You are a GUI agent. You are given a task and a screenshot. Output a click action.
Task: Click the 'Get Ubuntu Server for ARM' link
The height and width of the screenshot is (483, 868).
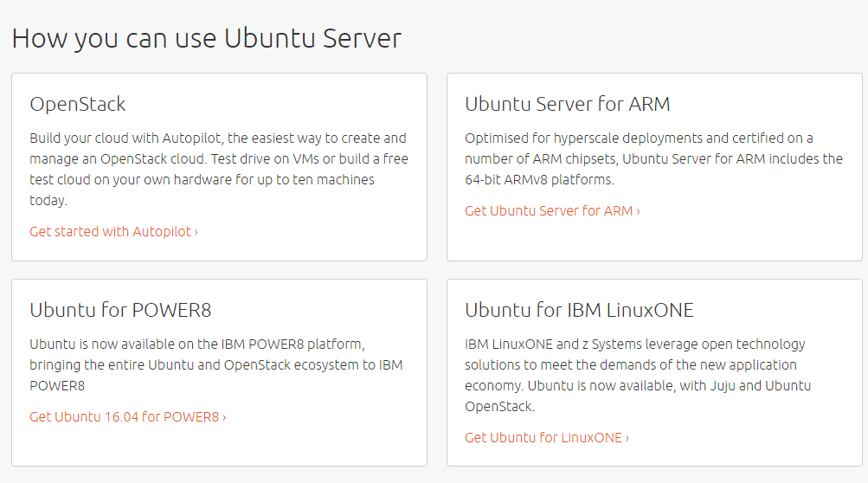coord(549,211)
